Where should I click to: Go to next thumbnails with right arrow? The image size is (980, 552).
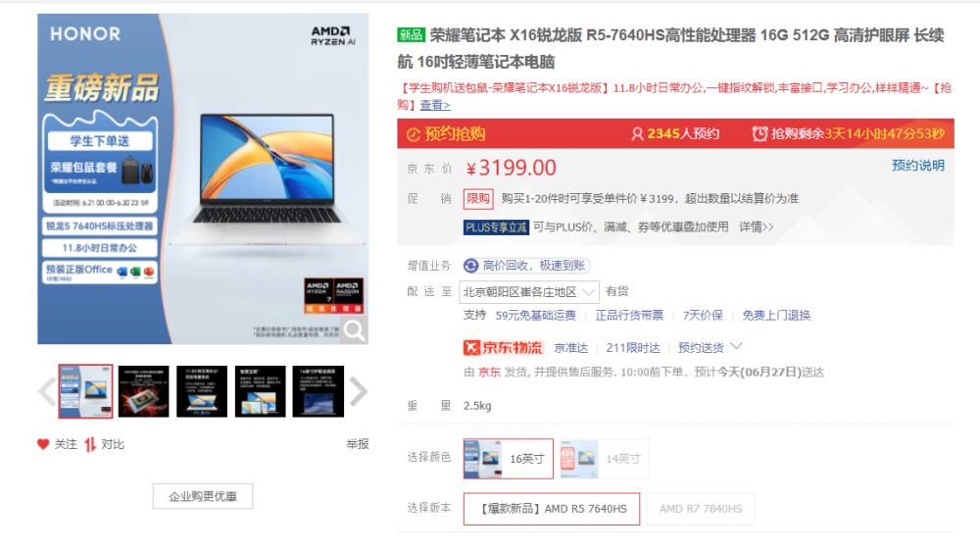358,391
